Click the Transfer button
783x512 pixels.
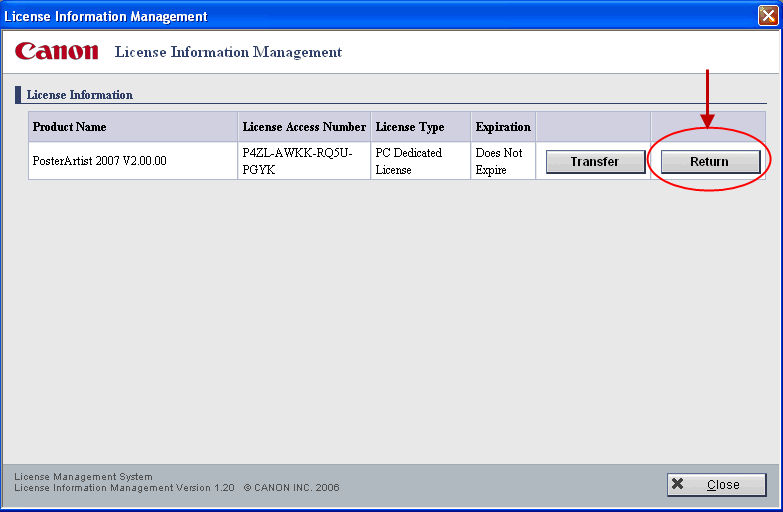tap(595, 161)
